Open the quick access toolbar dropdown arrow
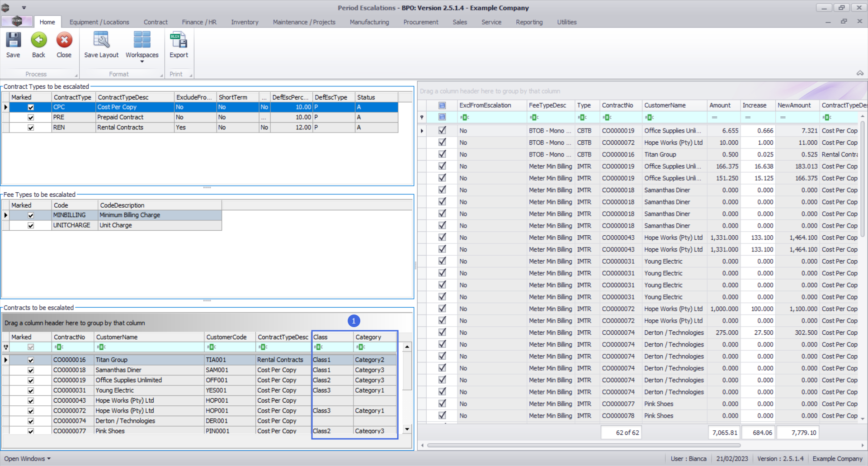 coord(24,8)
